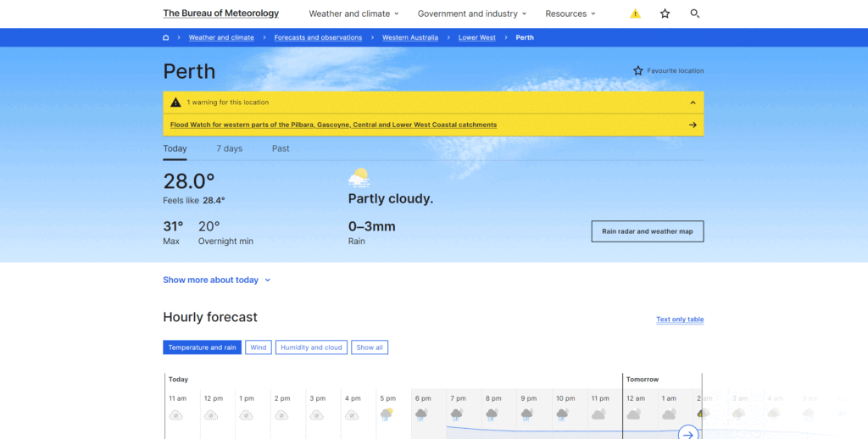868x439 pixels.
Task: Toggle the Wind forecast filter
Action: (x=259, y=347)
